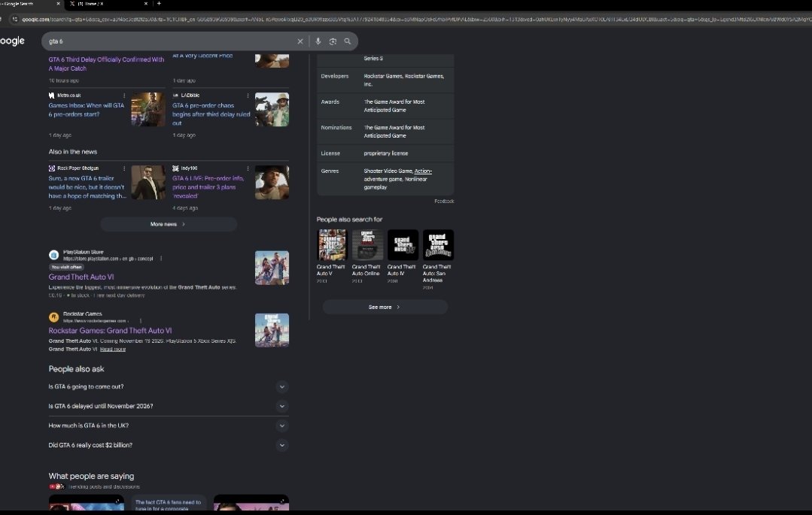Click the More news button
This screenshot has height=515, width=812.
(x=169, y=224)
